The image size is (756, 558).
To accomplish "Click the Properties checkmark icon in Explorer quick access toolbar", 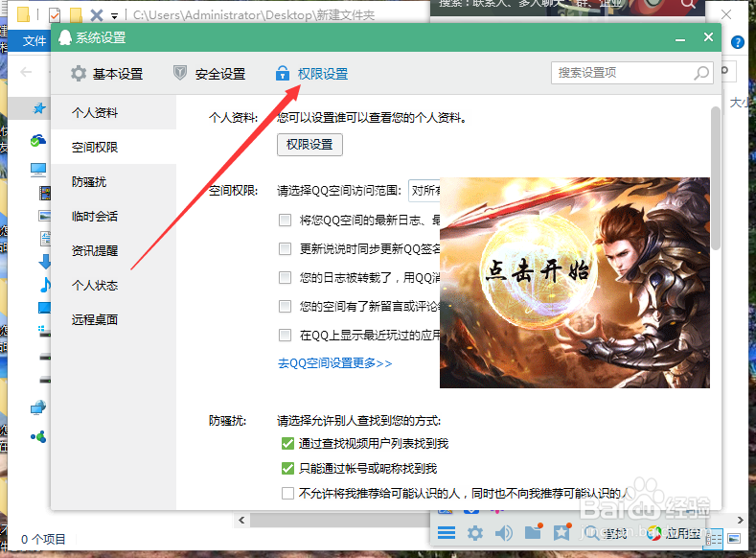I will coord(55,15).
